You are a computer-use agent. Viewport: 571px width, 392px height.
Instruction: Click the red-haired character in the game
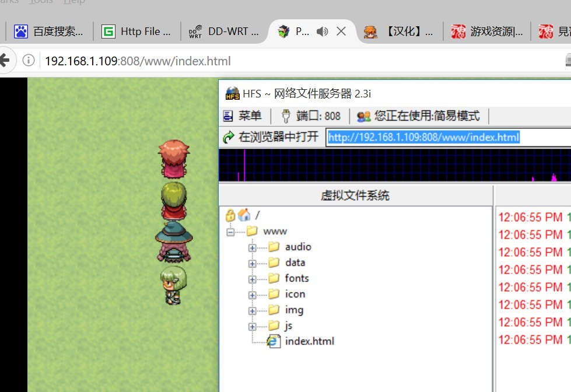pos(174,159)
